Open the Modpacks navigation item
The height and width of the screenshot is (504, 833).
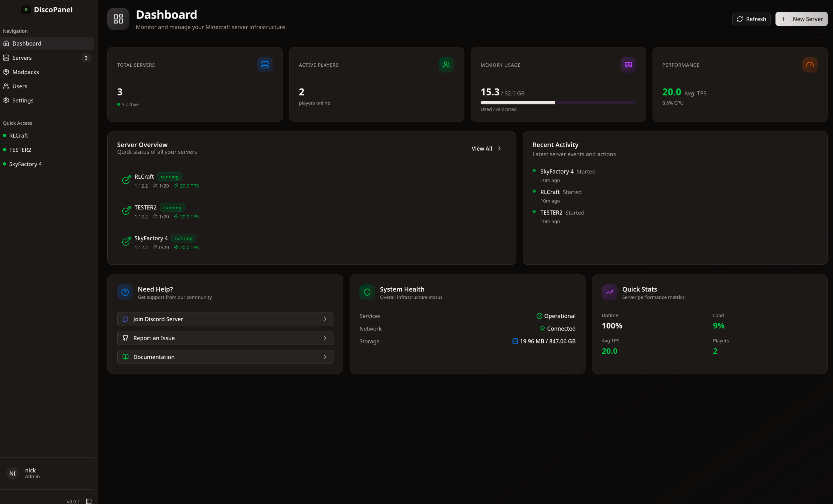tap(26, 72)
